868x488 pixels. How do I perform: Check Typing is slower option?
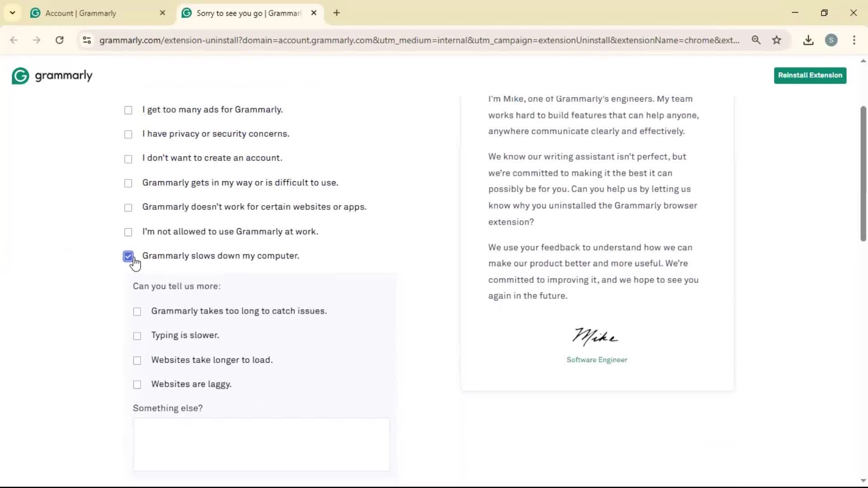(137, 336)
